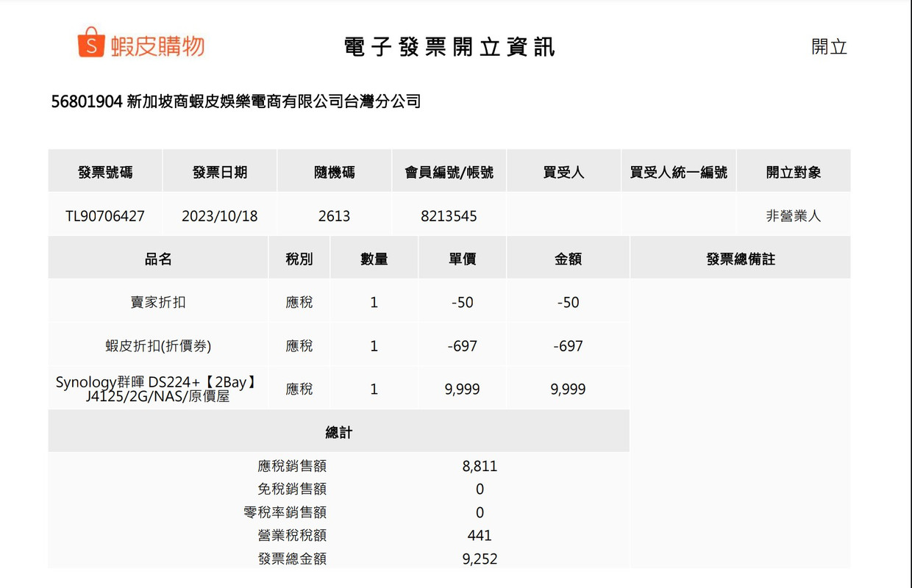Click amount -50 in 金額 column
Image resolution: width=912 pixels, height=588 pixels.
[569, 302]
